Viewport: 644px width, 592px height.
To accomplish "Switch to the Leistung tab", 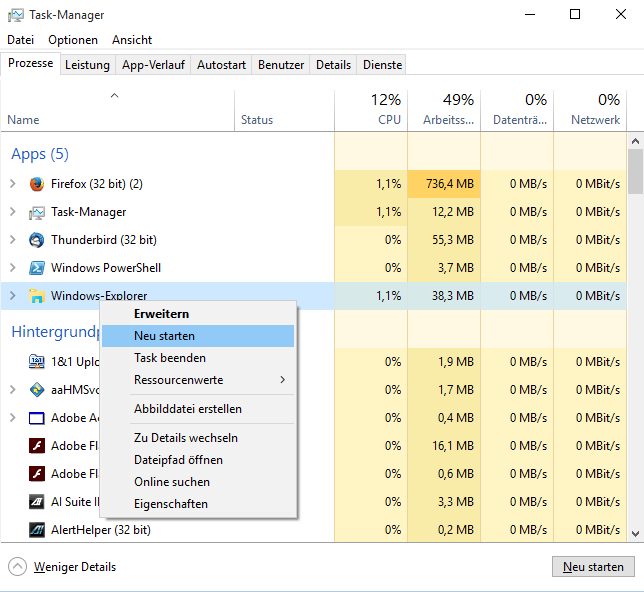I will click(x=87, y=65).
